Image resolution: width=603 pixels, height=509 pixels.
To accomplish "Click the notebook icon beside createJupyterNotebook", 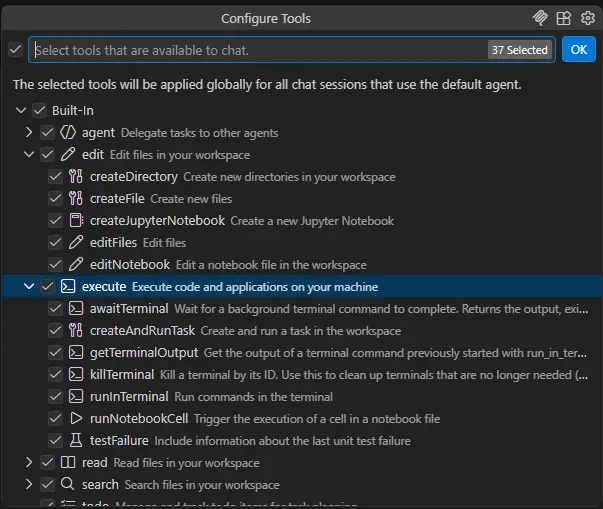I will 76,221.
